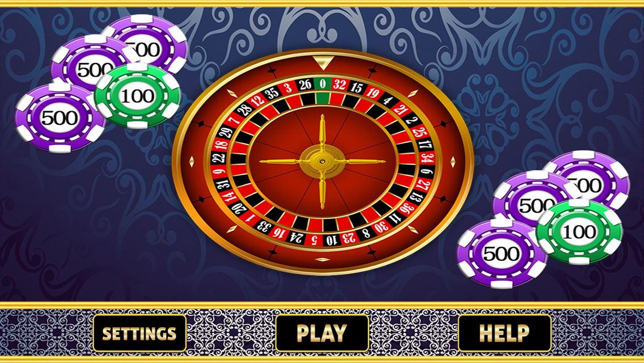Pick the front purple 500 chip at bottom right

coord(502,254)
